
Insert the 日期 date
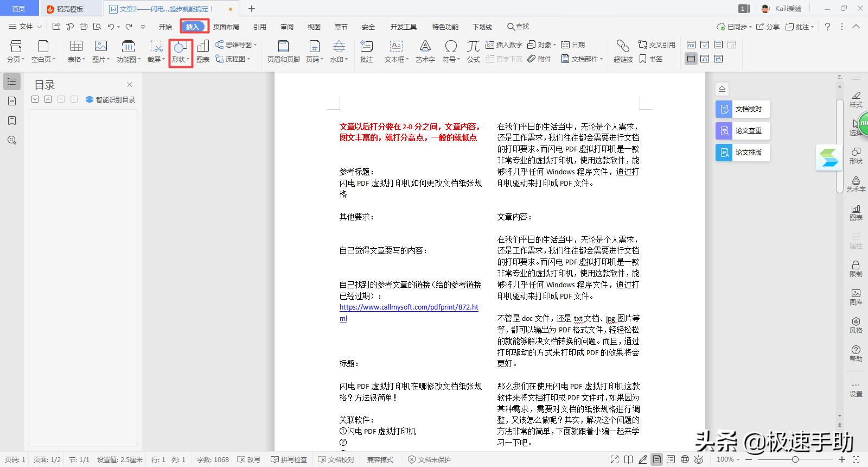point(573,45)
